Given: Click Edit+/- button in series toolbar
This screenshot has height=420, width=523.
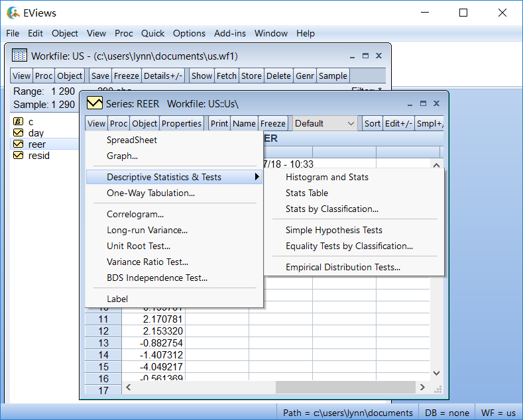Looking at the screenshot, I should click(398, 123).
